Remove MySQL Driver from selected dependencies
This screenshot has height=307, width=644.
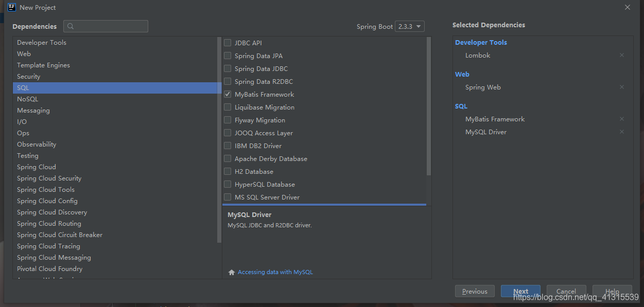point(622,132)
